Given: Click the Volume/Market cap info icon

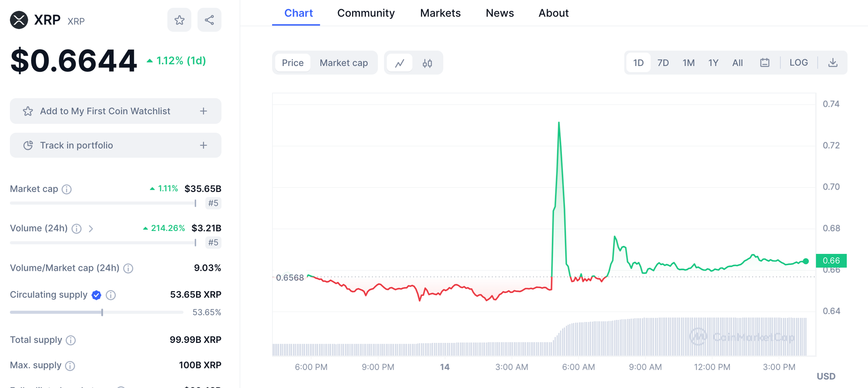Looking at the screenshot, I should point(128,268).
